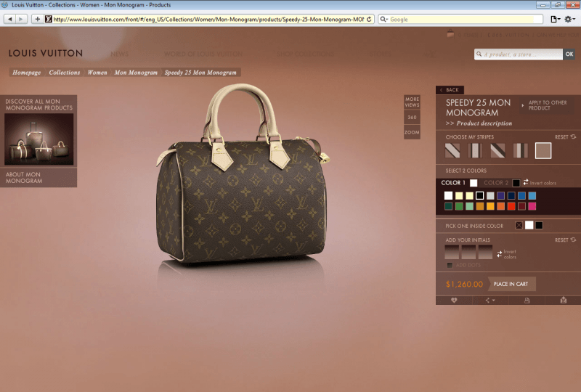
Task: Enable the Add Dots checkbox
Action: (450, 265)
